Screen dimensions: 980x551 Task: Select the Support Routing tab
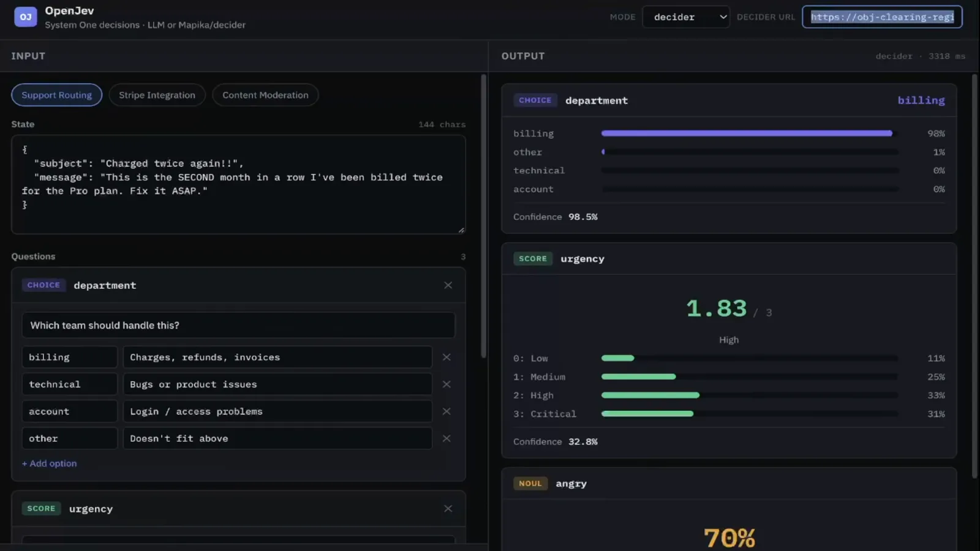click(56, 95)
